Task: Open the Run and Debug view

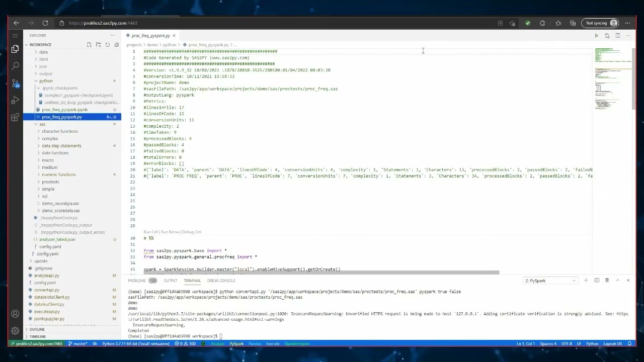Action: (x=15, y=100)
